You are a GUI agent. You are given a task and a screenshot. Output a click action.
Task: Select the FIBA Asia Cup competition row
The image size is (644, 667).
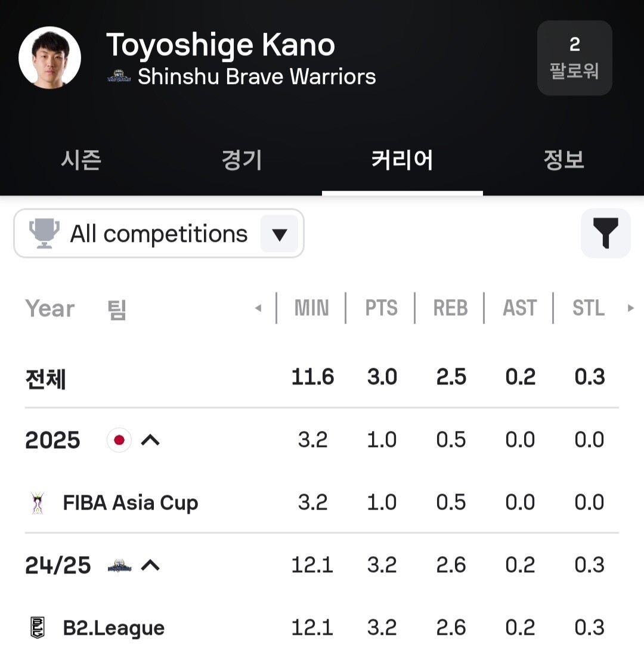322,503
